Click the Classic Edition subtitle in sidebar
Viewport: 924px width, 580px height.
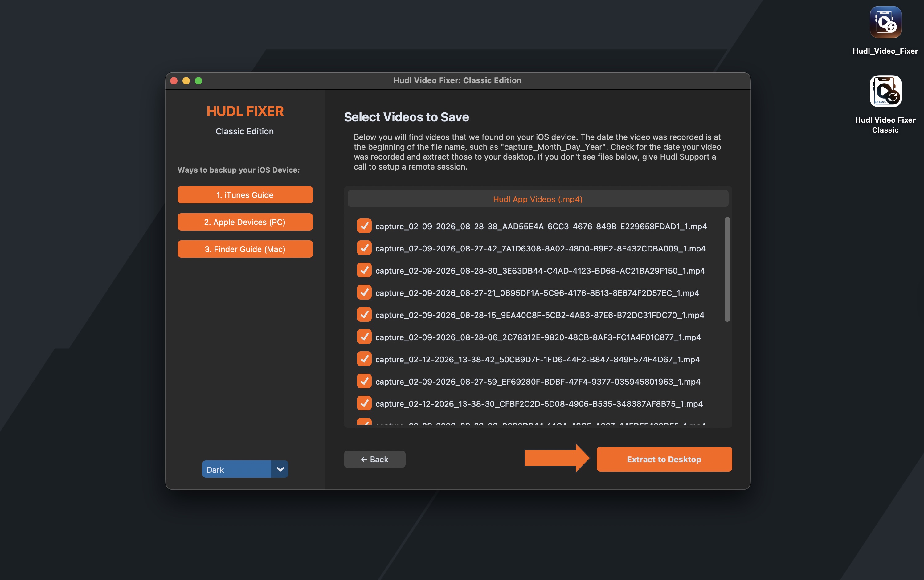point(245,131)
